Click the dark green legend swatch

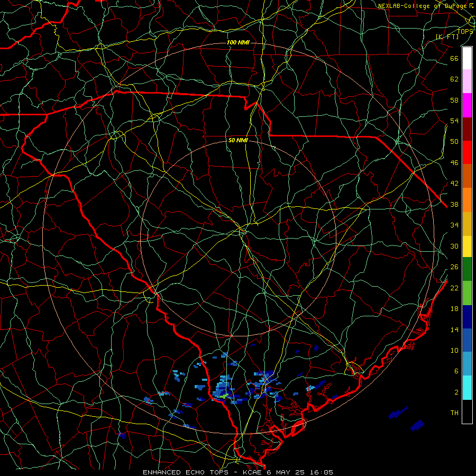467,269
